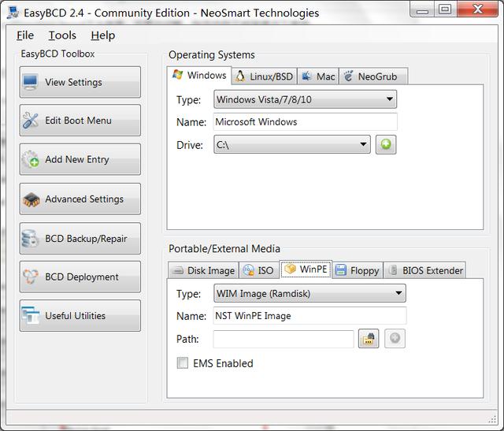Click the database icon on BCD Backup/Repair
The image size is (504, 431).
(x=30, y=238)
